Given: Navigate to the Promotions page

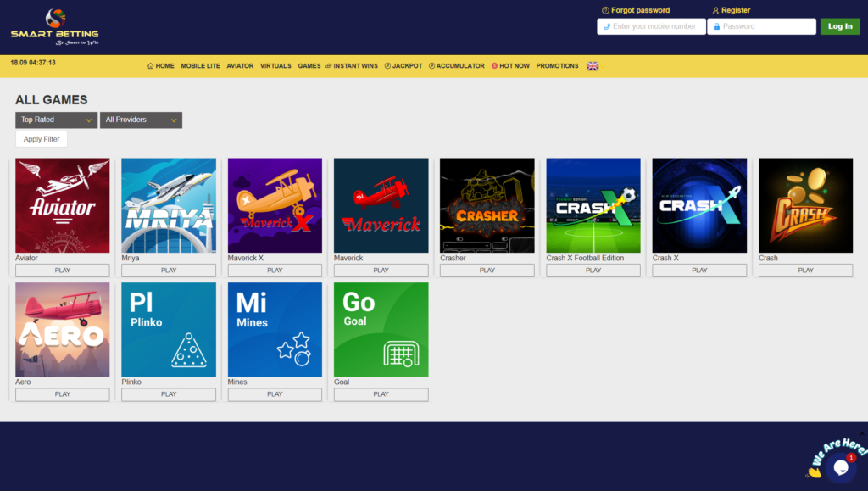Looking at the screenshot, I should coord(556,65).
